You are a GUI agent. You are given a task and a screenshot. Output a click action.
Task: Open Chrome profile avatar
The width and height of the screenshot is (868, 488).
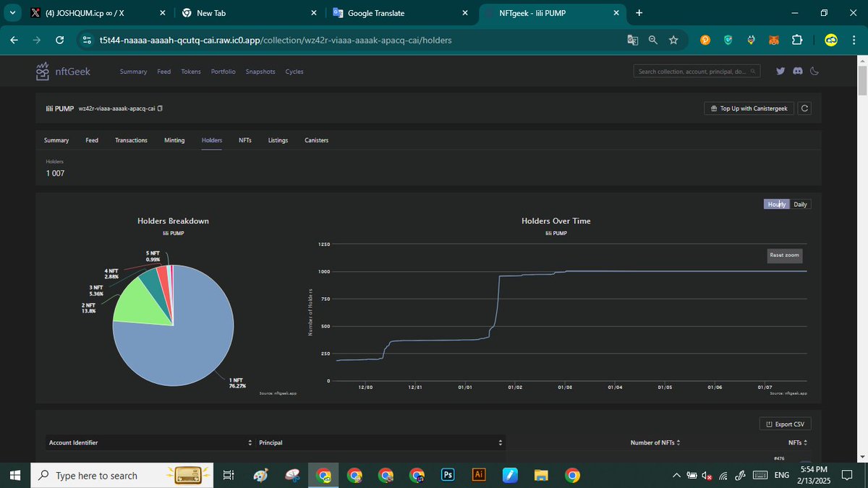coord(831,40)
